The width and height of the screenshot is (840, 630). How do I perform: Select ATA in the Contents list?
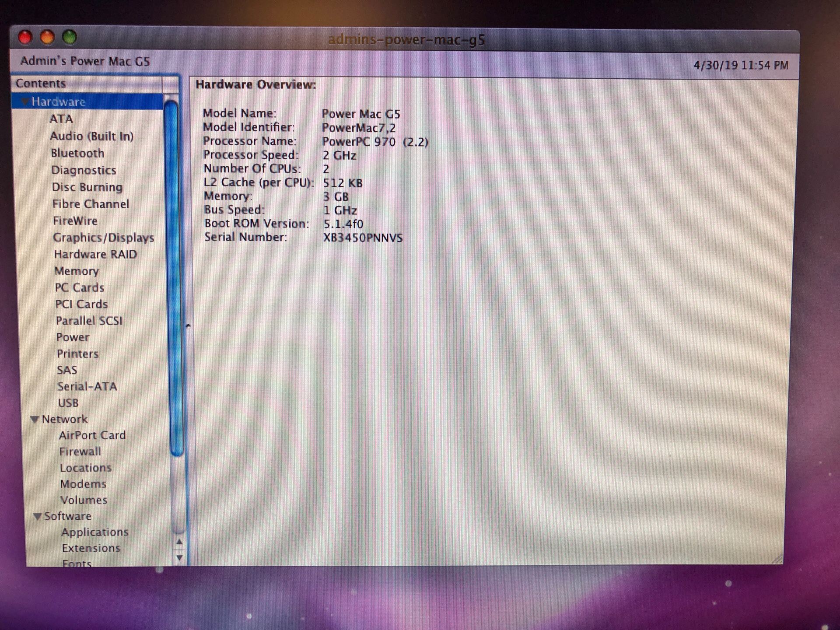61,119
